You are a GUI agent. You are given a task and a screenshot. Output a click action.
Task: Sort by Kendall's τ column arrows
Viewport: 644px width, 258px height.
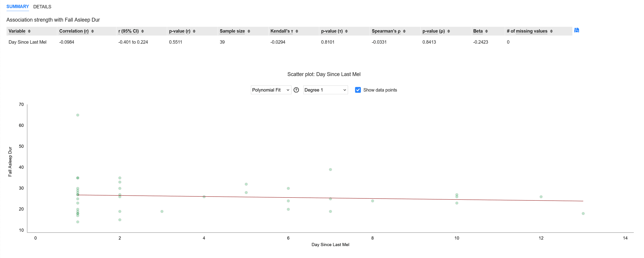(x=297, y=31)
